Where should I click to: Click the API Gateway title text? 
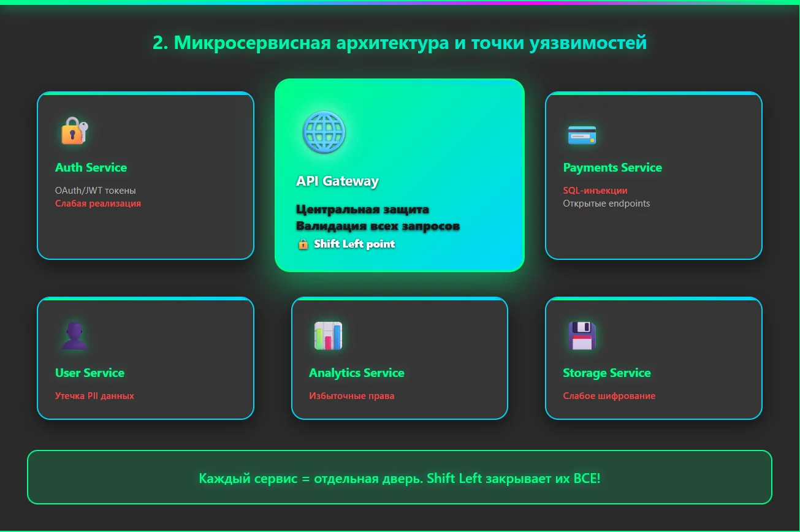[x=337, y=181]
